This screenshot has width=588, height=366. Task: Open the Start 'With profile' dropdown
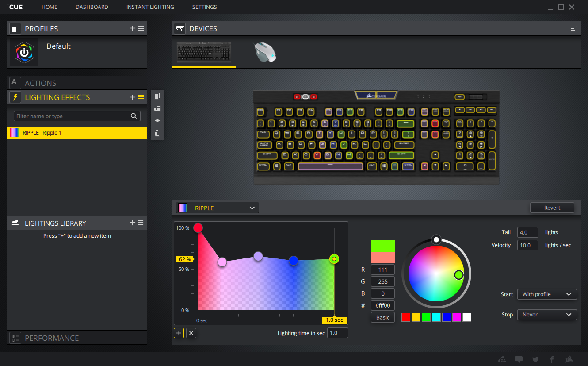(x=547, y=294)
